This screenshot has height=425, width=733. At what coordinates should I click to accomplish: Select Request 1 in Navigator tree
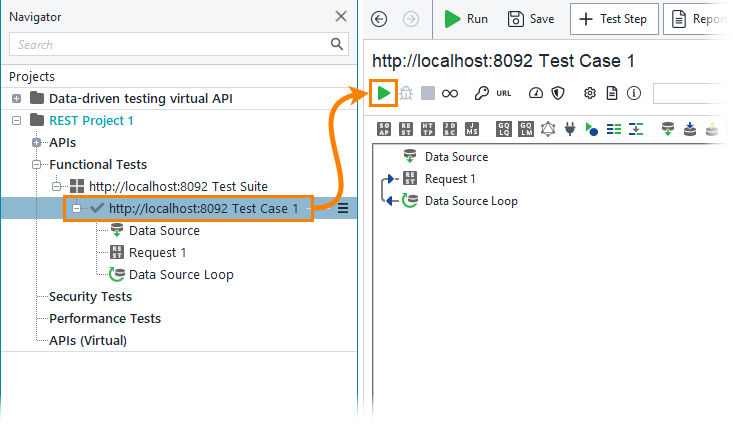[158, 252]
